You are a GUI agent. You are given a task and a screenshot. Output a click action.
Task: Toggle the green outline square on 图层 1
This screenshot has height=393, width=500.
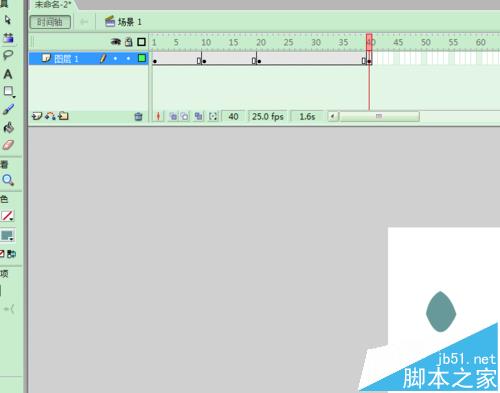[142, 58]
